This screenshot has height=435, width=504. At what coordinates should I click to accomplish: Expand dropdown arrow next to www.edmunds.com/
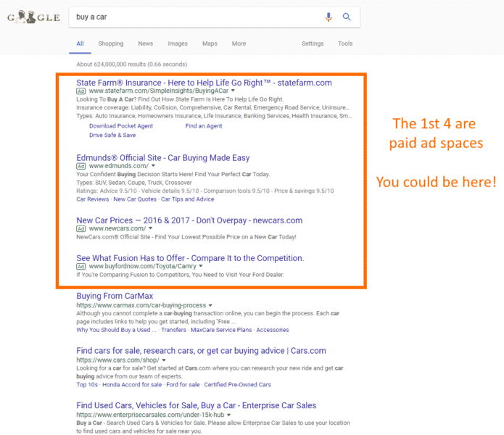tap(153, 166)
